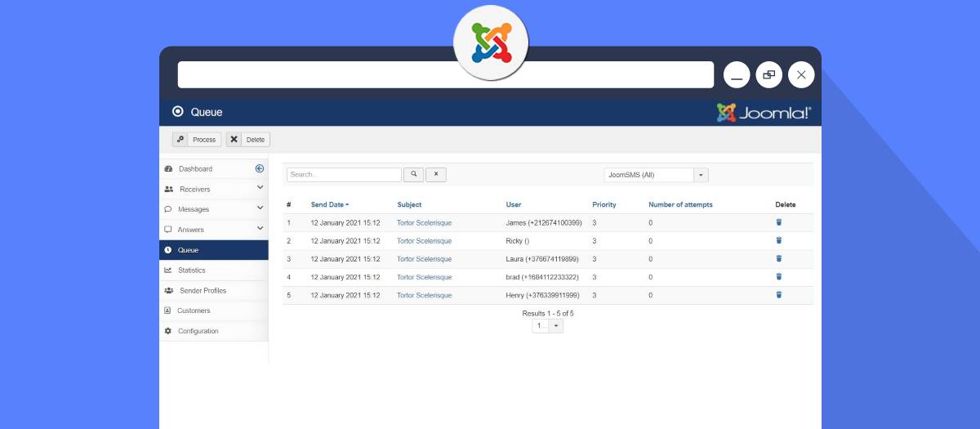
Task: Open Tortor Scelerisque subject for James
Action: click(x=424, y=223)
